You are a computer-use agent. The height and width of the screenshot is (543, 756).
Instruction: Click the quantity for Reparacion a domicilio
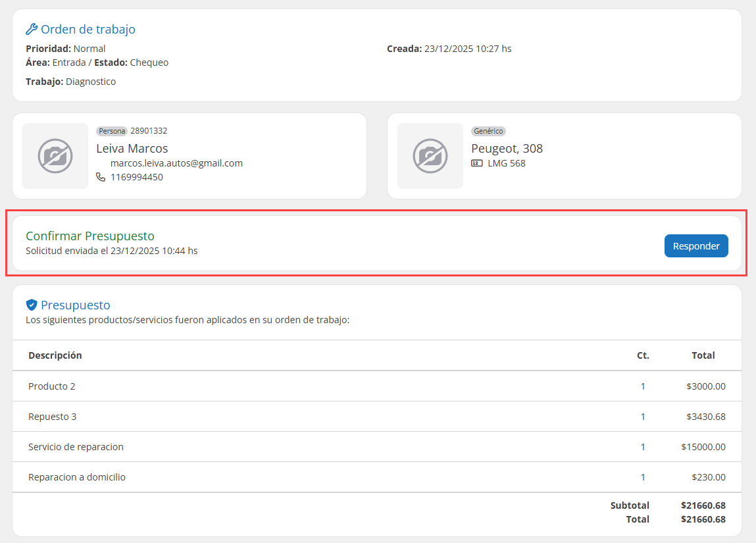[x=643, y=477]
